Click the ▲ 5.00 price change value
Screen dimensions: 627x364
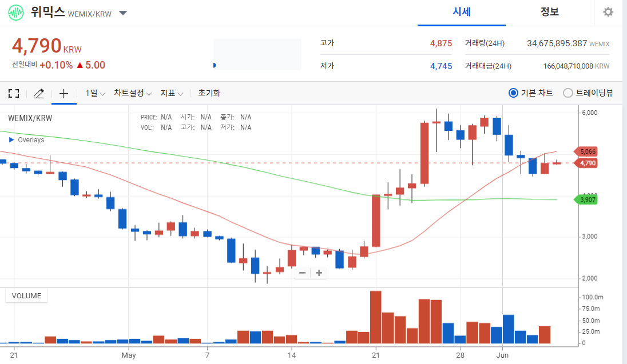[91, 65]
